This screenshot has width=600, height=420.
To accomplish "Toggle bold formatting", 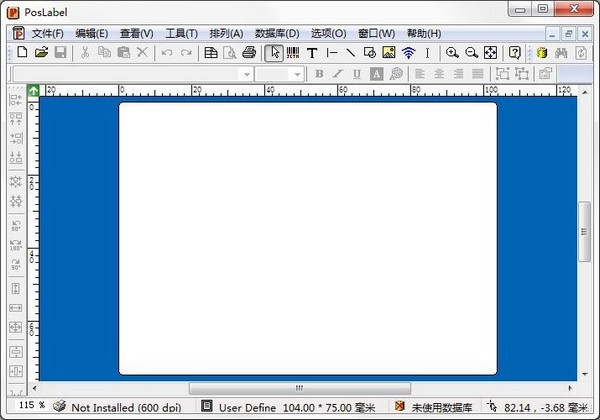I will tap(319, 73).
